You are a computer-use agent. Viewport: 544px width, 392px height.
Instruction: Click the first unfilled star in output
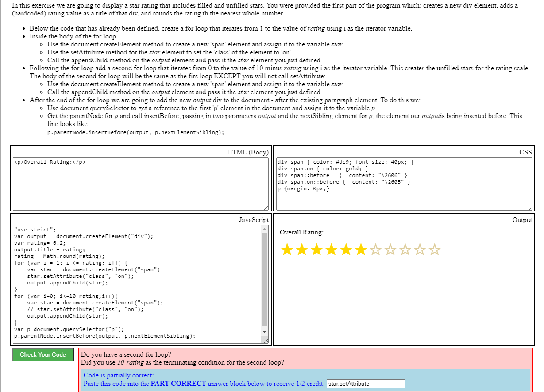pyautogui.click(x=376, y=250)
